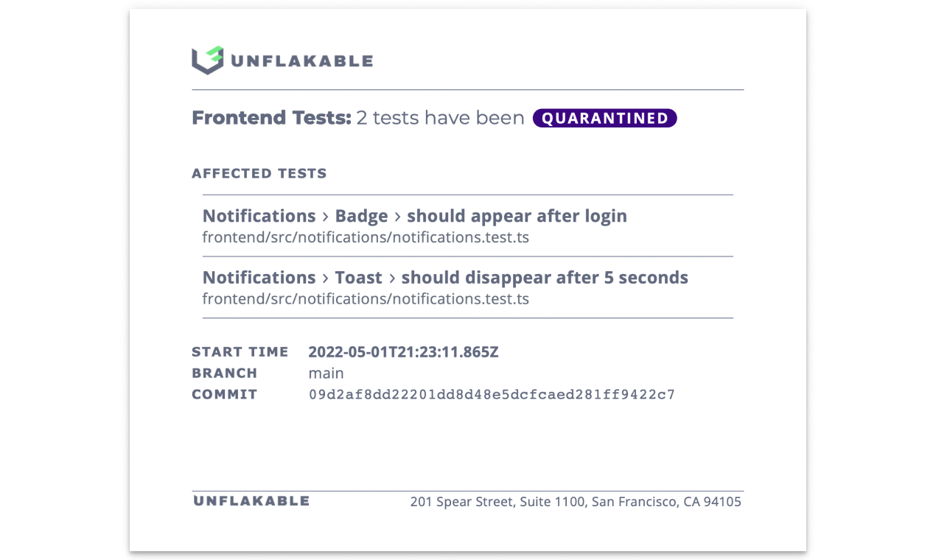Viewport: 936px width, 560px height.
Task: Click the chevron between Badge and should appear
Action: click(397, 217)
